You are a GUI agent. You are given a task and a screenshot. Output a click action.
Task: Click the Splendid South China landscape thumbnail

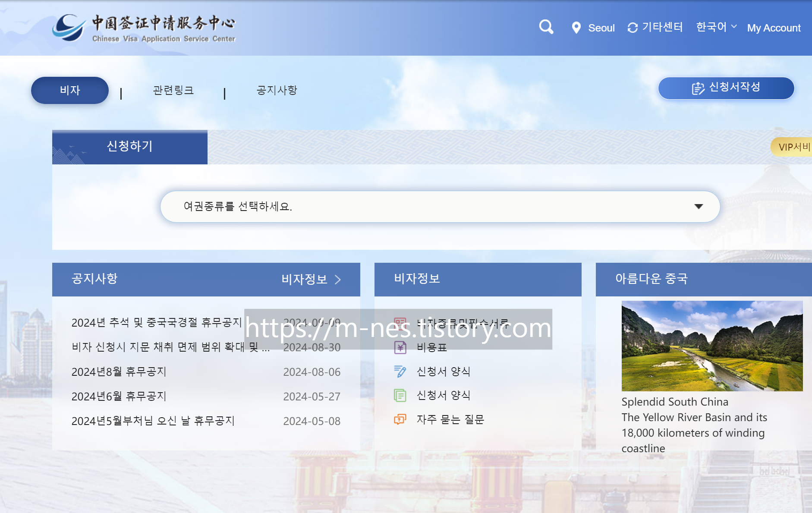coord(712,346)
